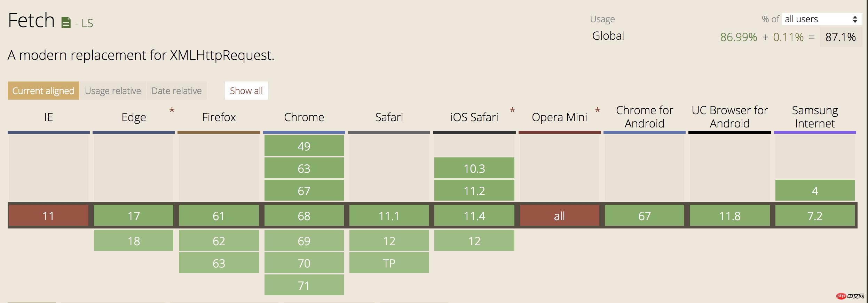Viewport: 868px width, 303px height.
Task: Click the asterisk note beside Opera Mini
Action: click(598, 111)
